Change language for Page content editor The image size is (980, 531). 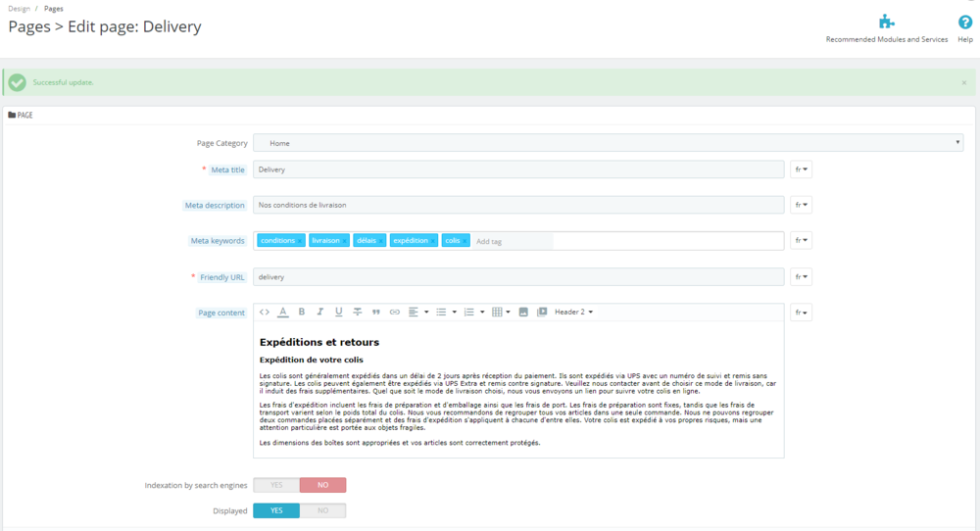[801, 313]
